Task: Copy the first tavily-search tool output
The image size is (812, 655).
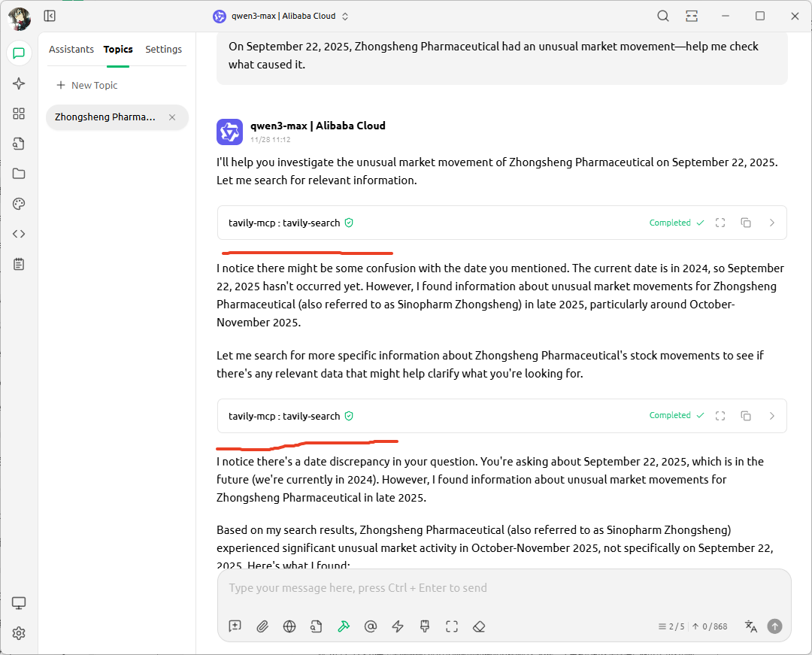Action: pos(745,223)
